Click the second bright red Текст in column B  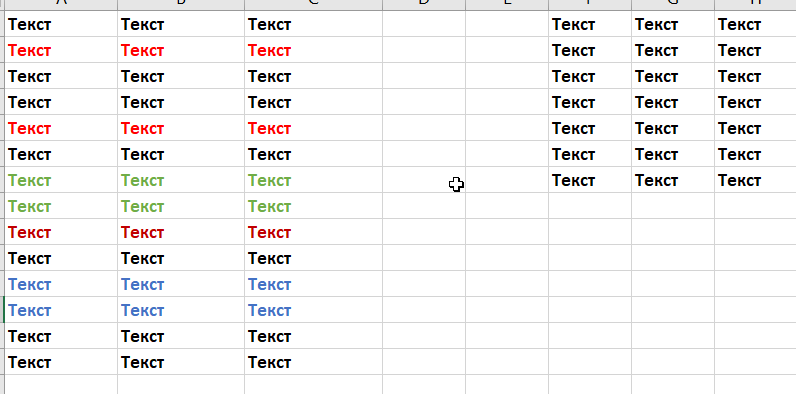(x=181, y=128)
